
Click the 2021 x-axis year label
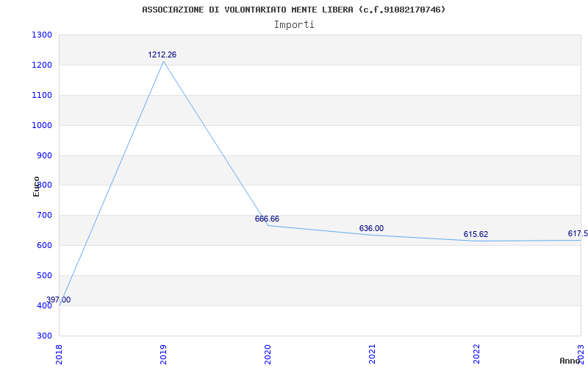[372, 354]
